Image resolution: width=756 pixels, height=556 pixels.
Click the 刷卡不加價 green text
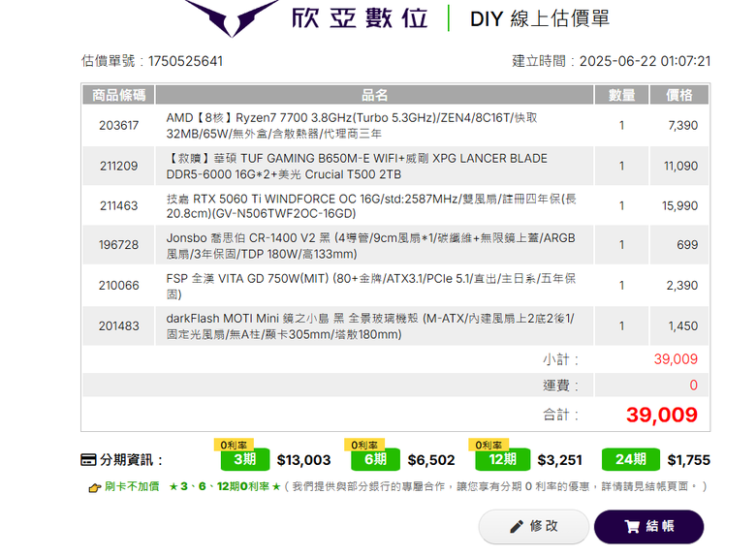pyautogui.click(x=132, y=486)
